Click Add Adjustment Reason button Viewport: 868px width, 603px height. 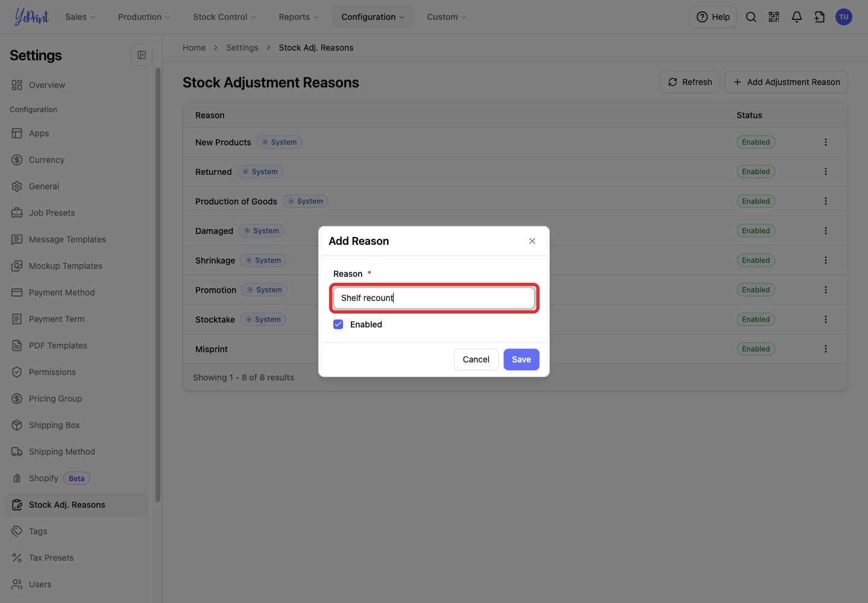787,82
